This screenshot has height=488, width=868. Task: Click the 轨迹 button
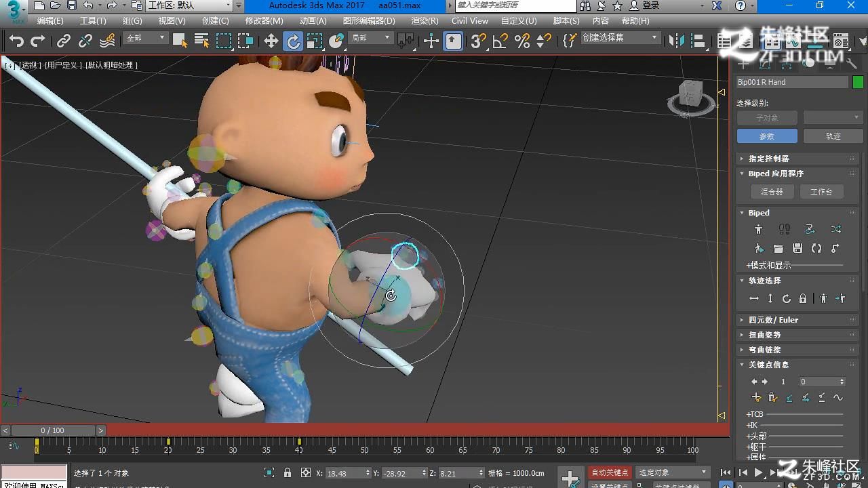pos(833,136)
